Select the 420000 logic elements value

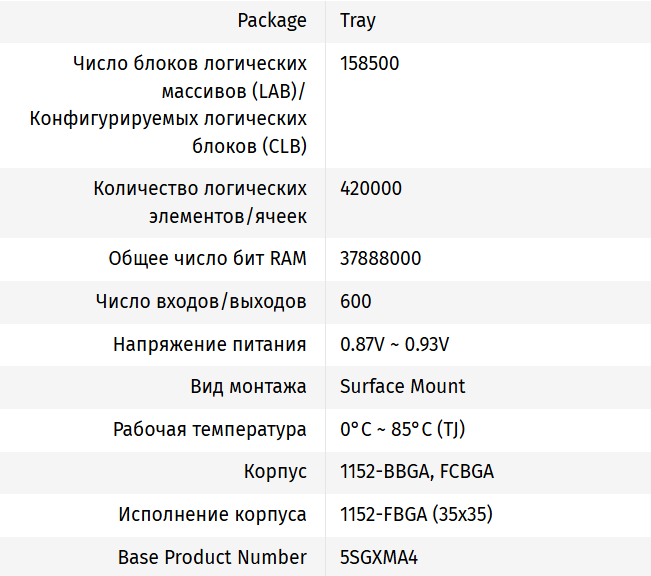coord(370,188)
